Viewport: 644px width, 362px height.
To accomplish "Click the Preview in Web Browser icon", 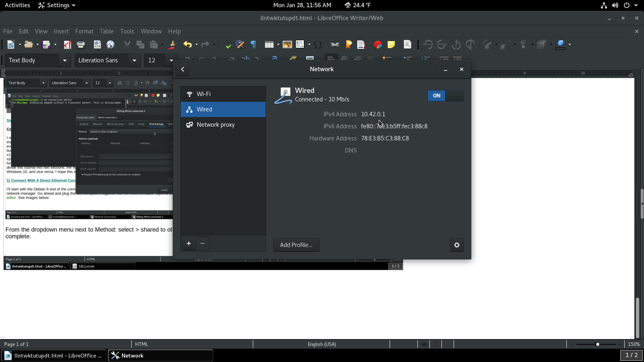I will coord(110,45).
